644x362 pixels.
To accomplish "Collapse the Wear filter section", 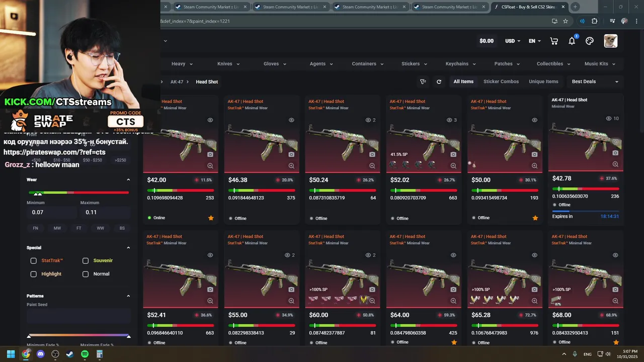I will point(128,179).
